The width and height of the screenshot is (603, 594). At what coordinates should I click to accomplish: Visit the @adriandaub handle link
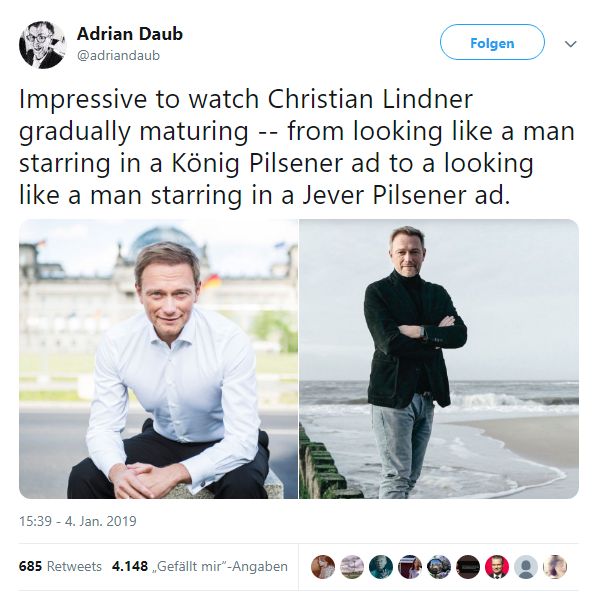[x=118, y=56]
